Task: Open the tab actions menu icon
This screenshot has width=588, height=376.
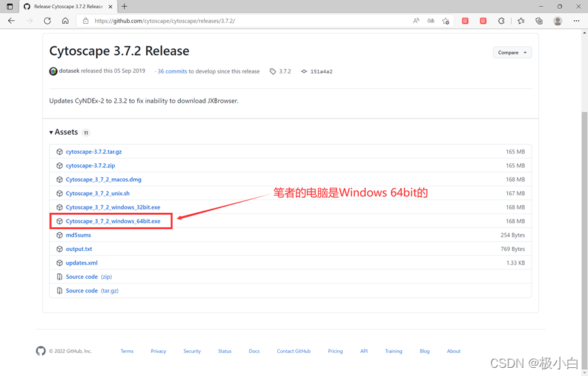Action: pyautogui.click(x=10, y=6)
